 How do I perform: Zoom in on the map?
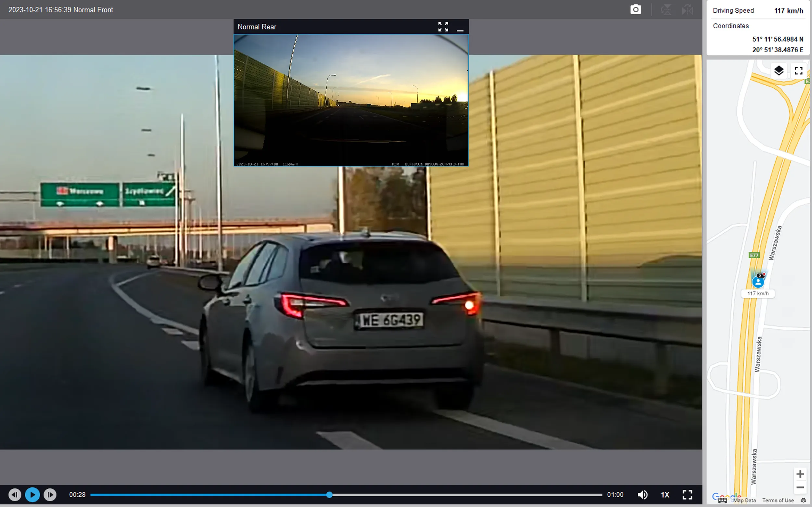(800, 474)
